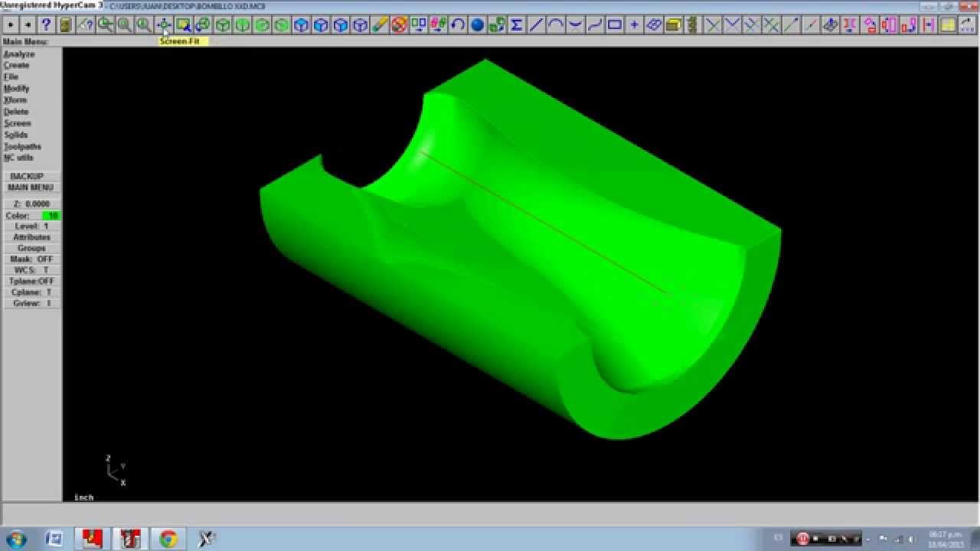Click the zoom window icon right of Screen-Fit
The image size is (980, 551).
pos(183,25)
